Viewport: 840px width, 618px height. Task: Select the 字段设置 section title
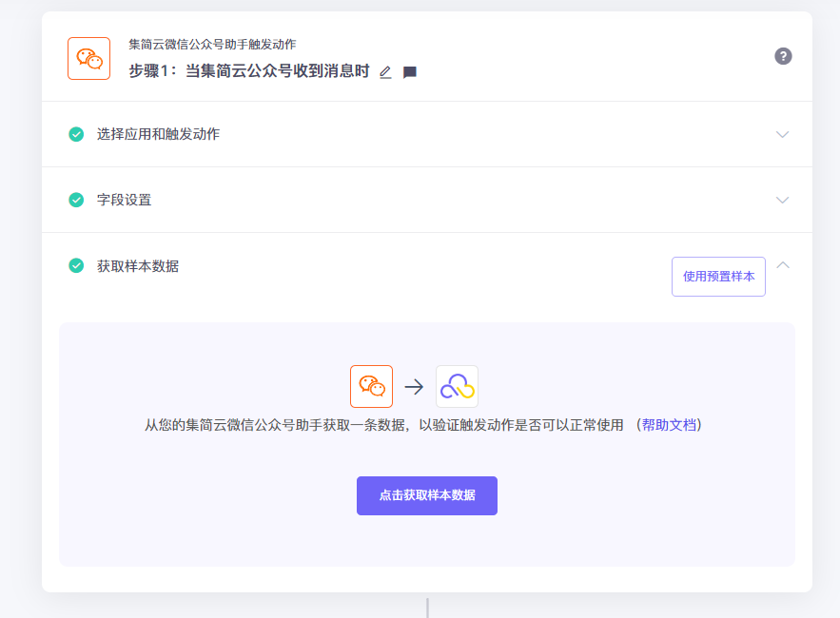pos(124,200)
